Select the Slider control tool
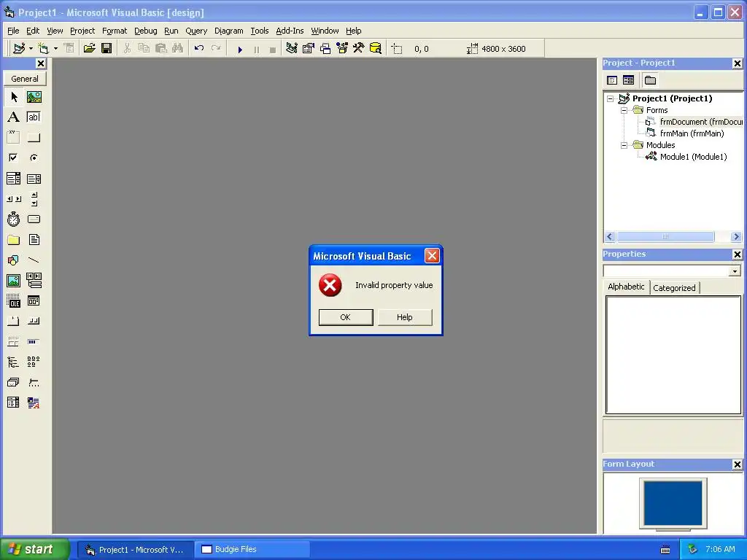Image resolution: width=747 pixels, height=560 pixels. click(x=34, y=382)
